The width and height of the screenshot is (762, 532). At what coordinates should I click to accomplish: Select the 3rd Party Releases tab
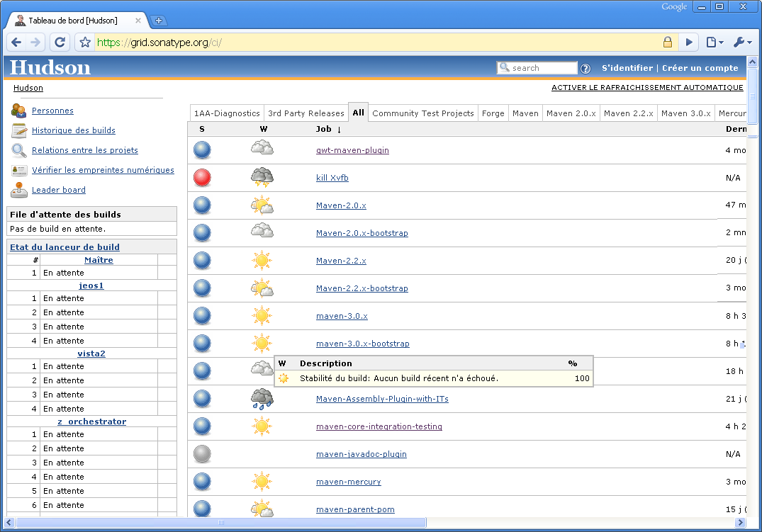click(306, 113)
